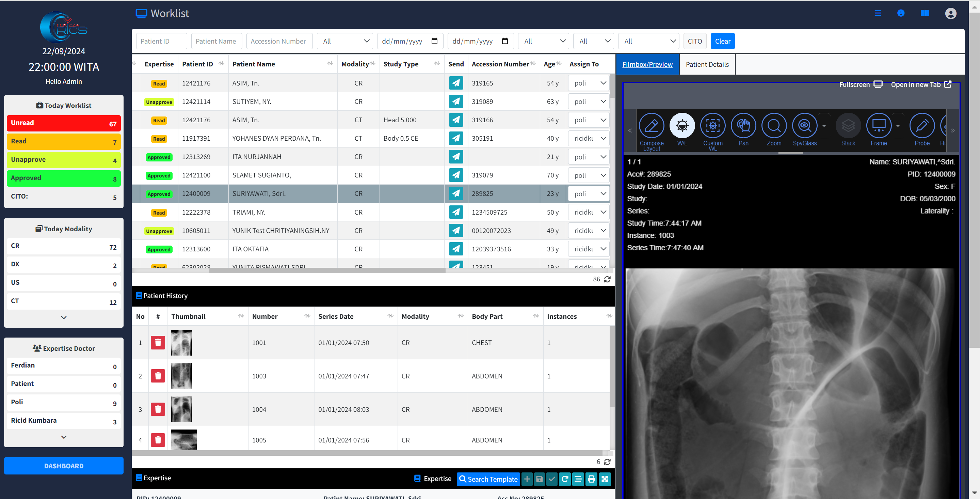Delete history series number 1001
980x499 pixels.
coord(158,343)
